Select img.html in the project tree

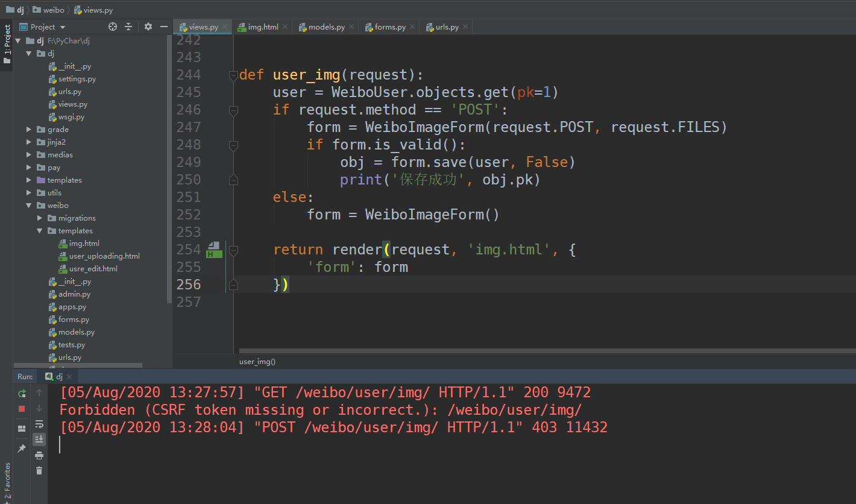pyautogui.click(x=84, y=244)
